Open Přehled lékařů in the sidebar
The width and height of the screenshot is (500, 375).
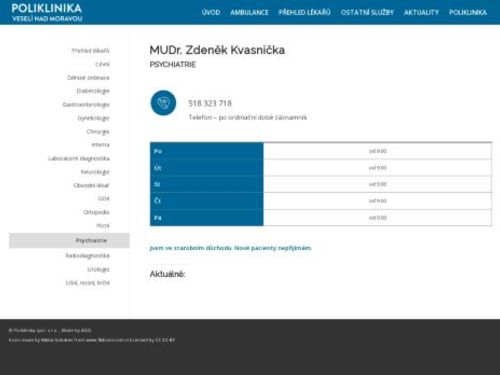coord(91,51)
